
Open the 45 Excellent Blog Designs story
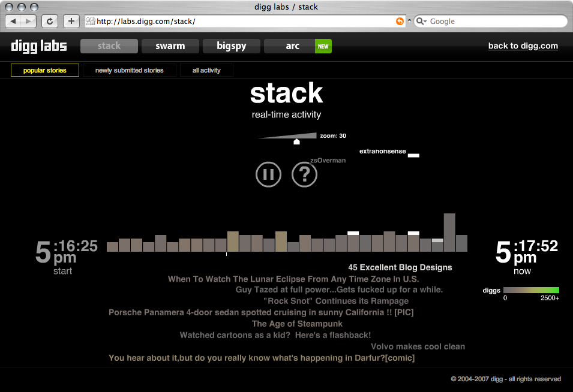(x=400, y=267)
